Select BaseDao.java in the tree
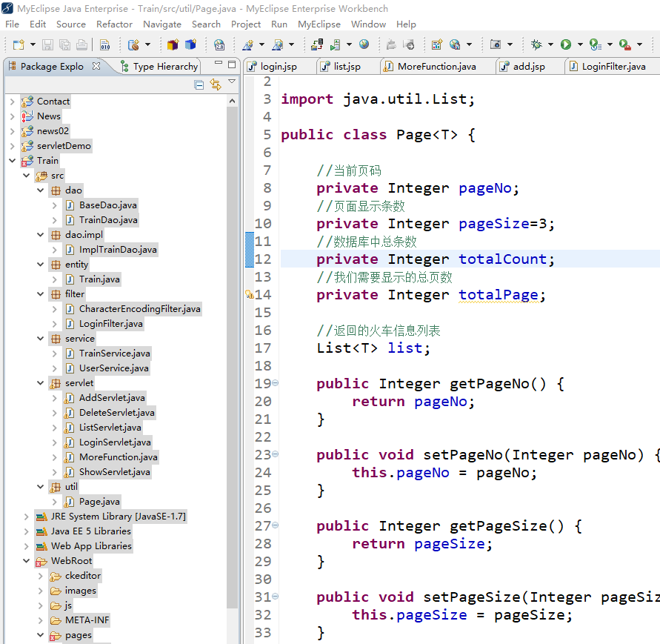 coord(107,205)
